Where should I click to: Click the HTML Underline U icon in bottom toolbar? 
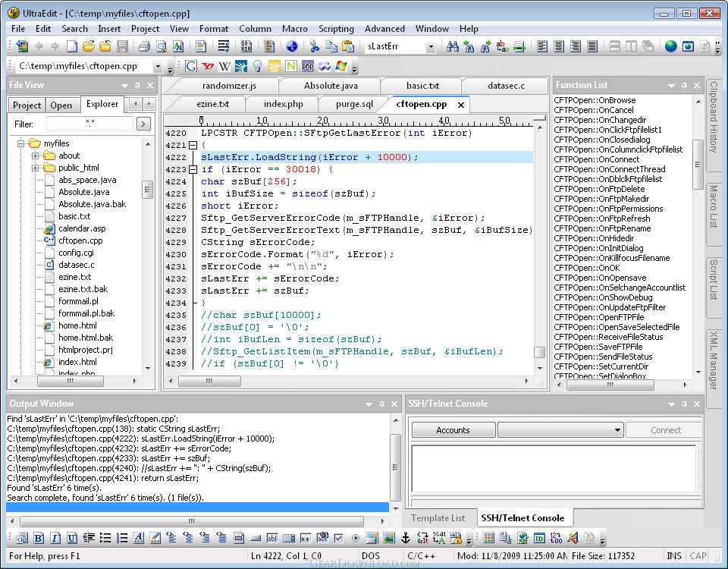[72, 538]
